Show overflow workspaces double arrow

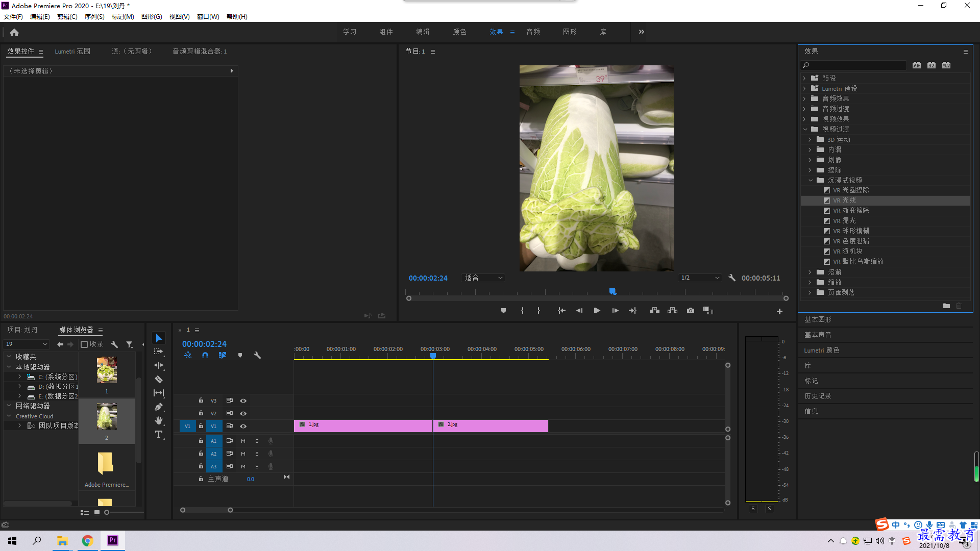point(642,32)
